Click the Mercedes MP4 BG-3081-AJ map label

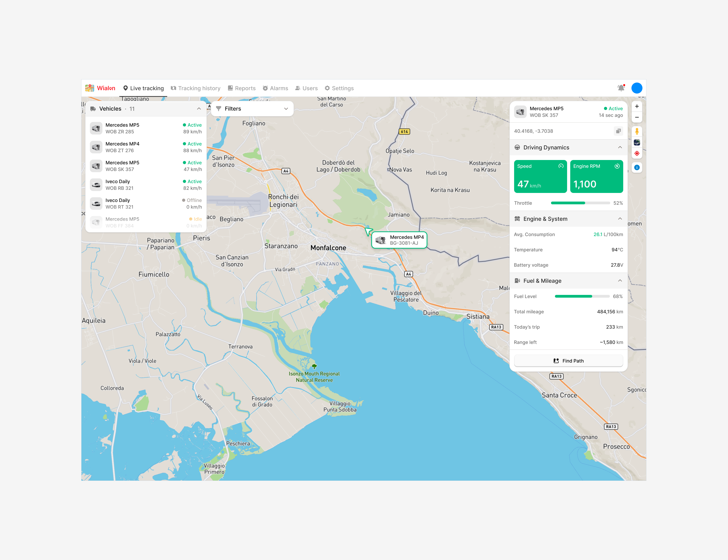pos(399,240)
